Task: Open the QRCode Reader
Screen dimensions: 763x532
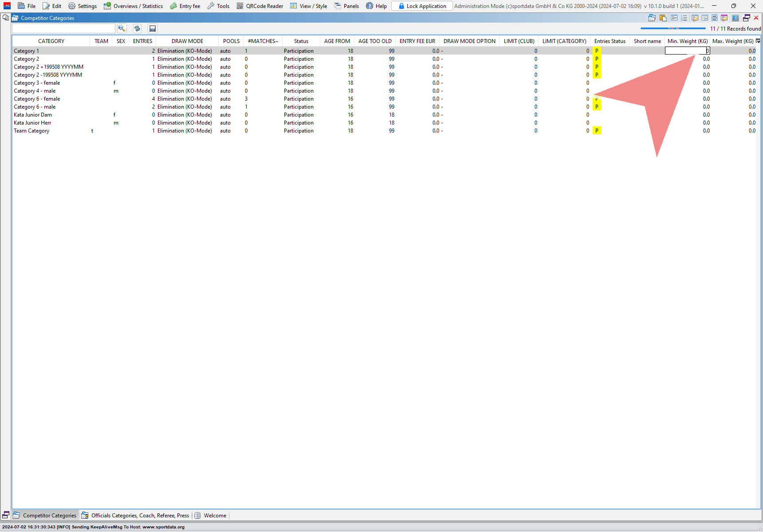Action: (x=260, y=6)
